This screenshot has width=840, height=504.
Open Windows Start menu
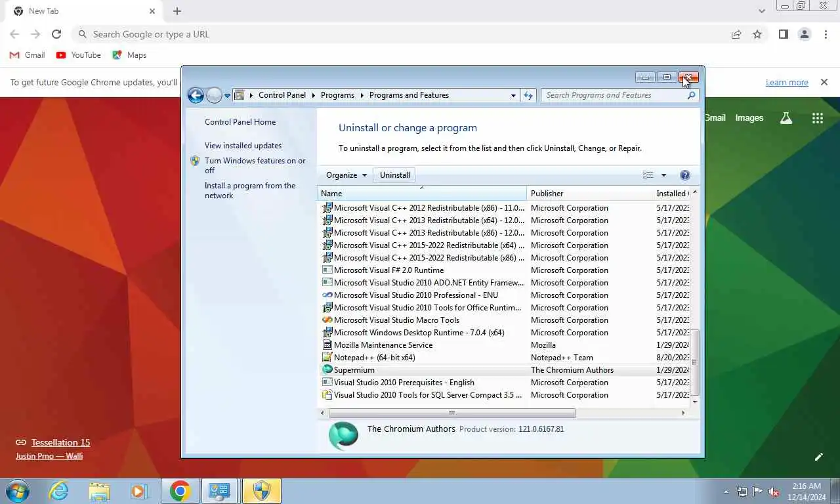[x=18, y=491]
